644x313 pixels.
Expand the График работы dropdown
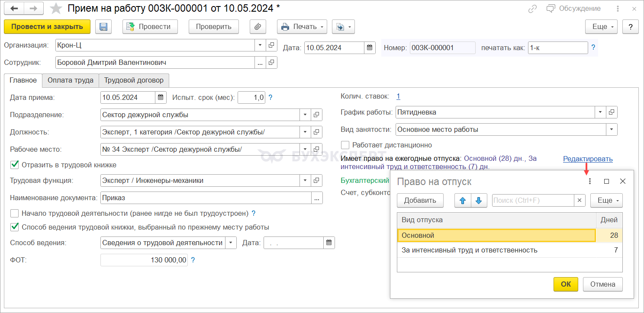tap(600, 112)
